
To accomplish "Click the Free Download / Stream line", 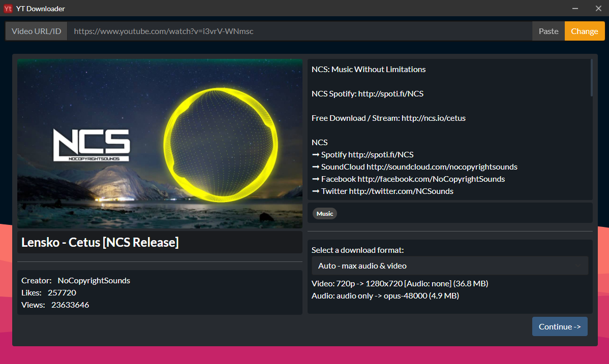I will (388, 118).
